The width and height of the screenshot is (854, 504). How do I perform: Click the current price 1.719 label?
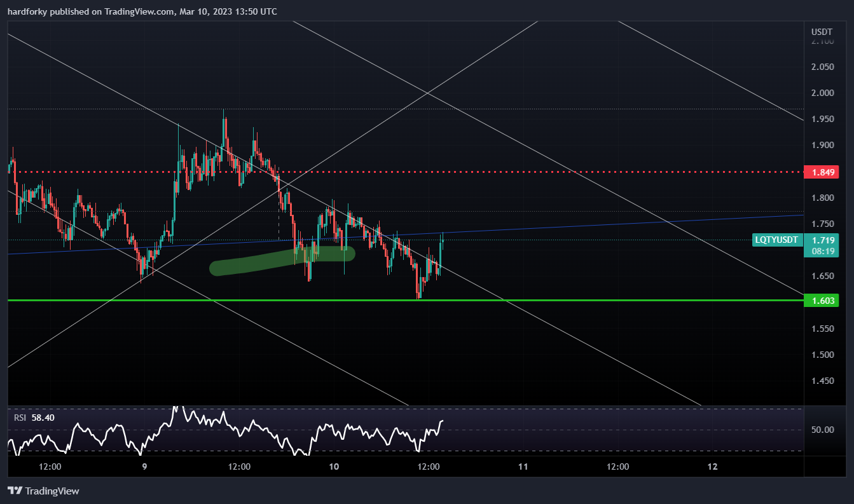click(x=822, y=240)
